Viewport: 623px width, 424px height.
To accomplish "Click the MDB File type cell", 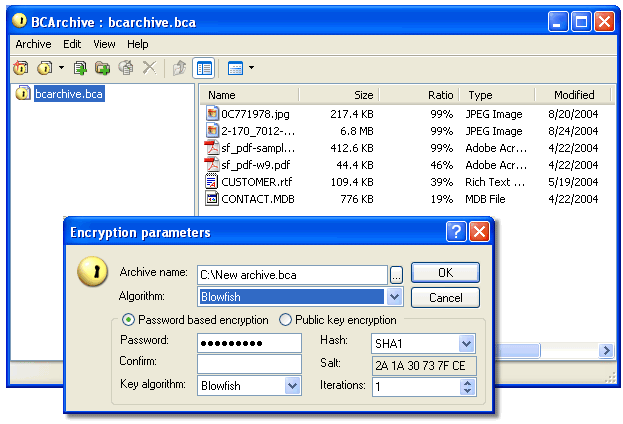I will click(x=485, y=199).
